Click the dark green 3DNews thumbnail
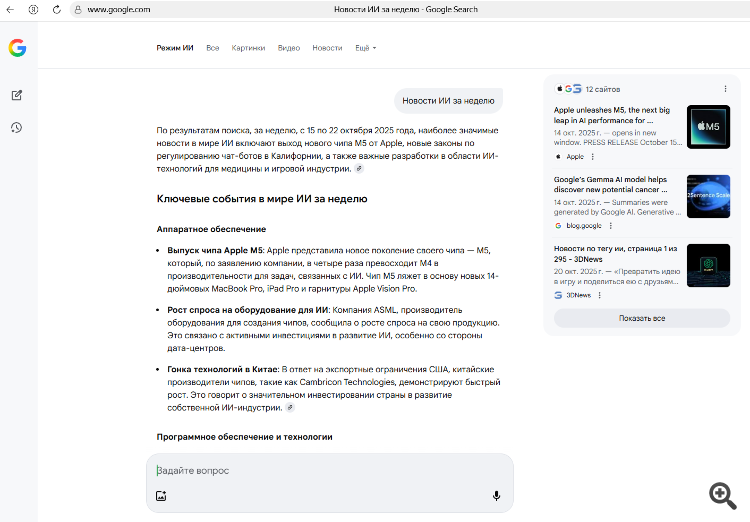Image resolution: width=750 pixels, height=522 pixels. pos(708,266)
